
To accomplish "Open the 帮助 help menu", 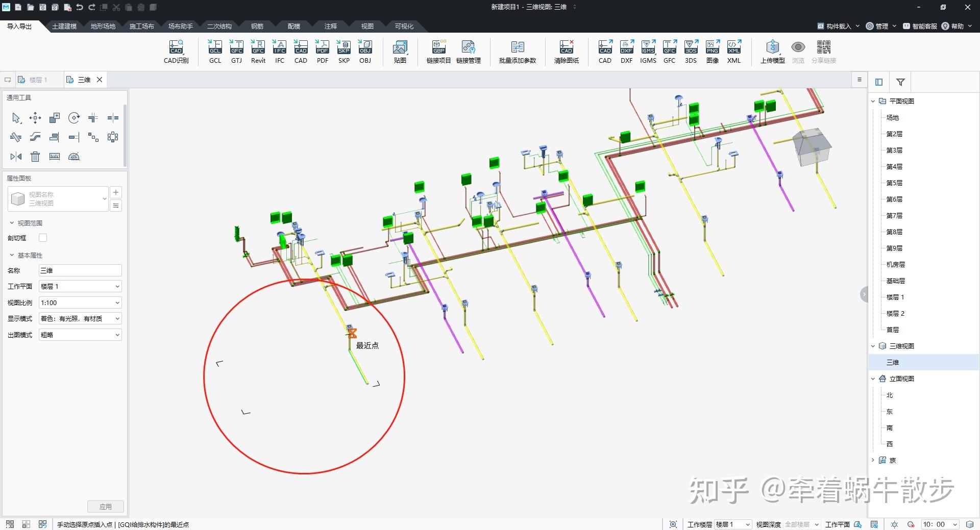I will point(957,26).
